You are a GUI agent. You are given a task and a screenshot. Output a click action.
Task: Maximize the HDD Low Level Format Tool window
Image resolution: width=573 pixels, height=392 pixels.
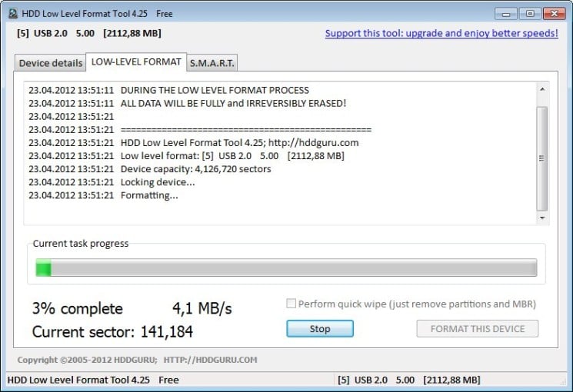coord(529,14)
